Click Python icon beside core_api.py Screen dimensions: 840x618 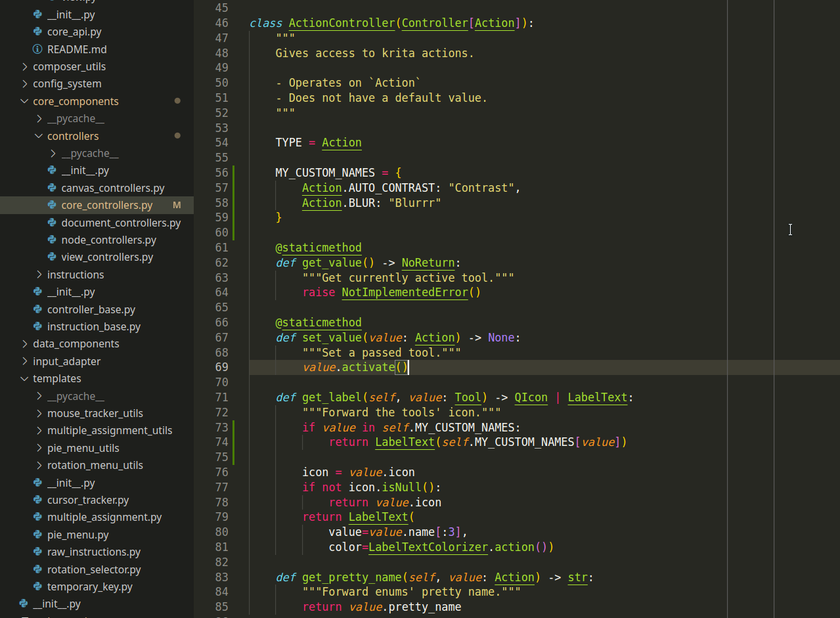point(37,32)
